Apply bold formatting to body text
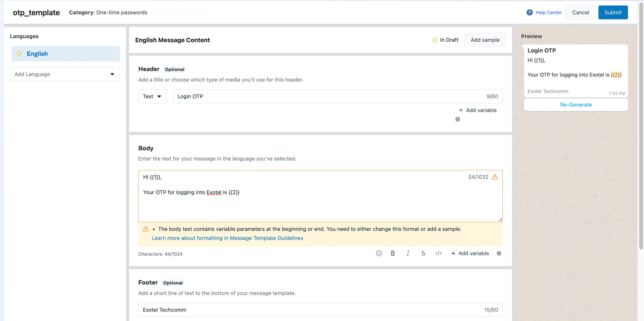The width and height of the screenshot is (644, 321). point(393,253)
